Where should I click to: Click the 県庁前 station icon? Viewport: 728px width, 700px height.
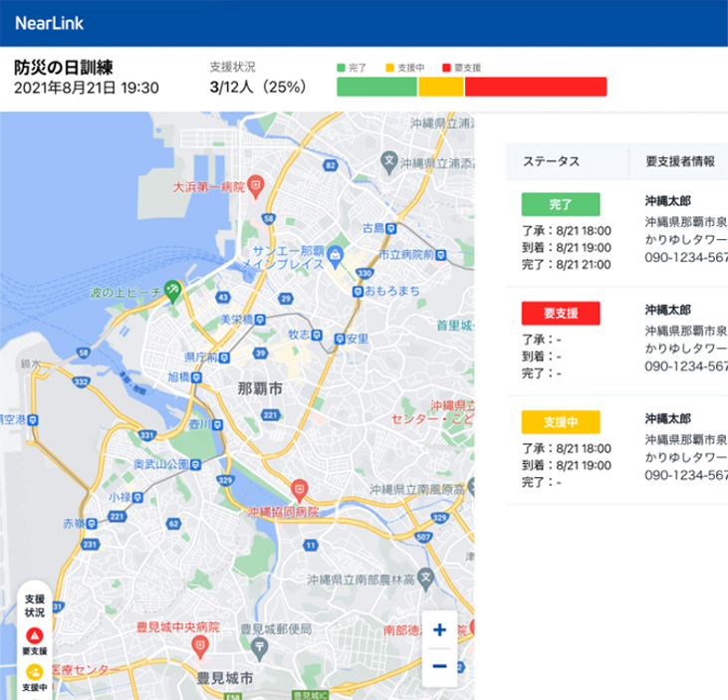(x=224, y=357)
